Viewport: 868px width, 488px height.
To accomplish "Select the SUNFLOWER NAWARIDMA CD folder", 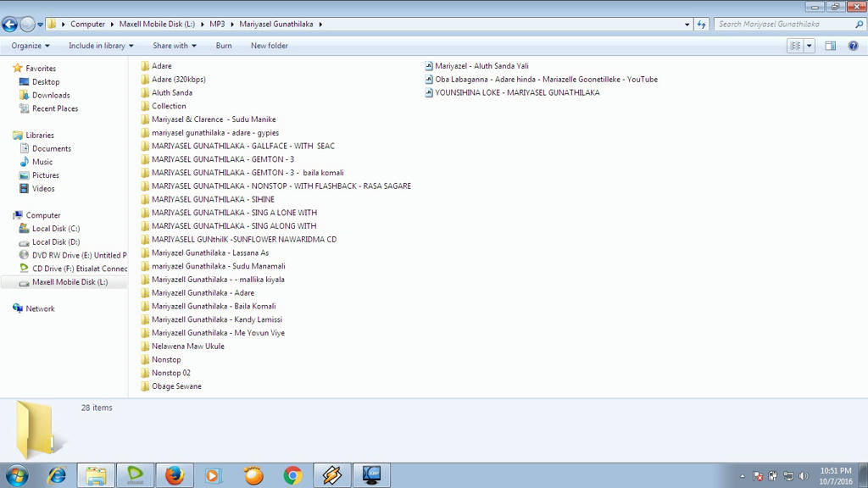I will tap(244, 239).
